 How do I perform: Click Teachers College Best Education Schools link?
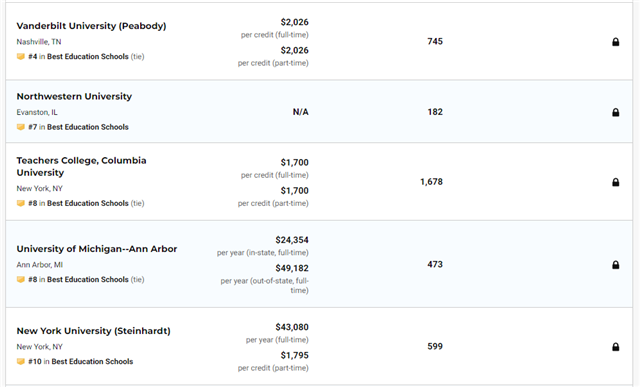[x=86, y=203]
